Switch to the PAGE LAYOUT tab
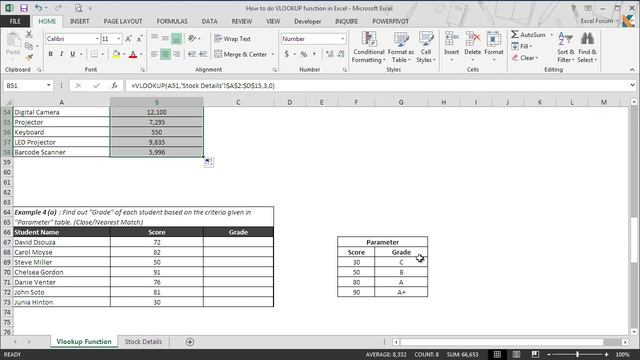This screenshot has height=360, width=640. 123,21
